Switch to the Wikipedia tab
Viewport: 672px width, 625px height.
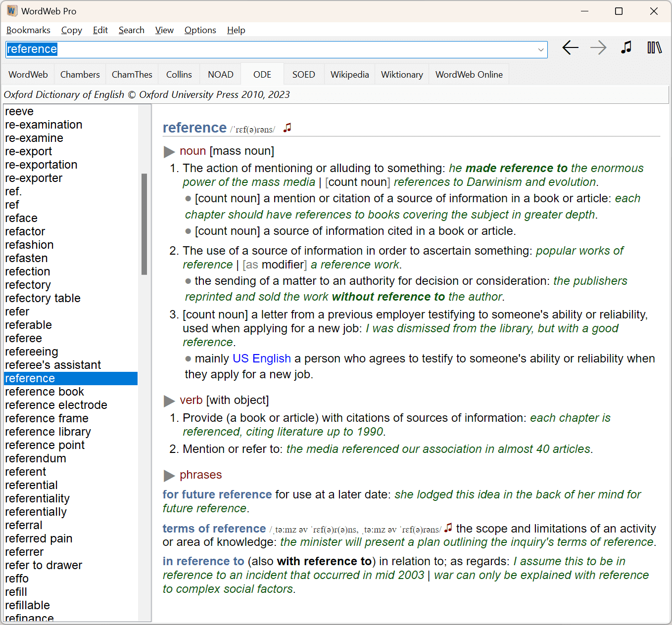[349, 74]
